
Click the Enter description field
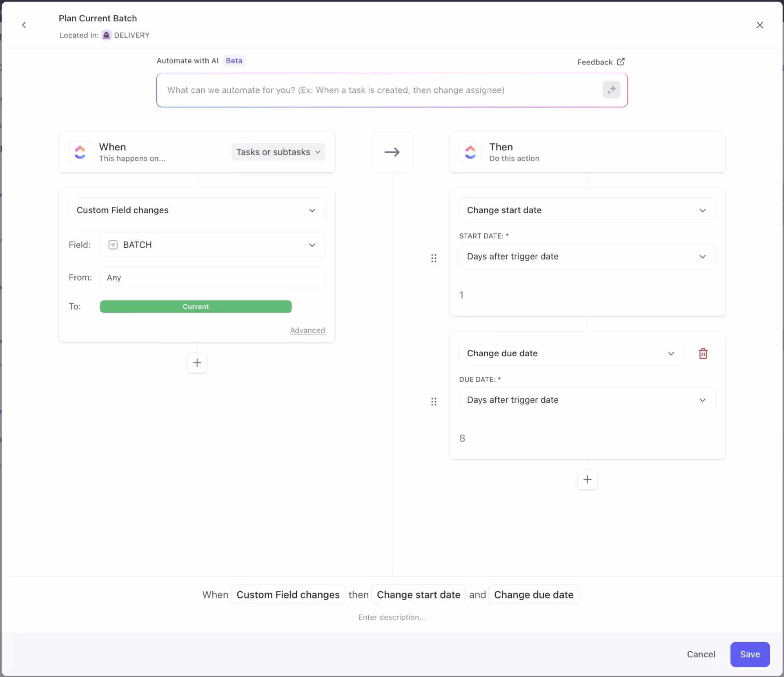click(x=392, y=617)
